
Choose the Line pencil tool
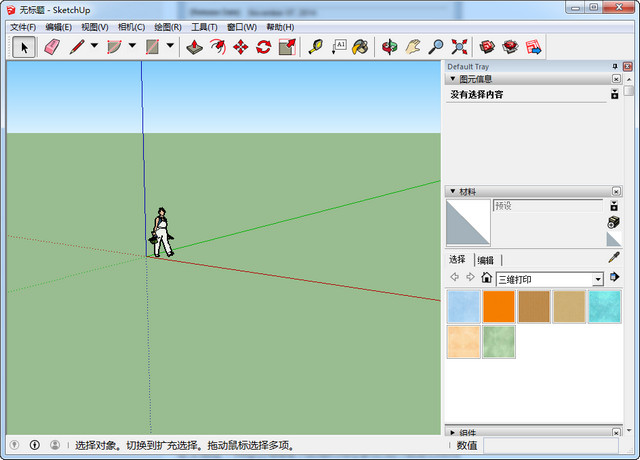pos(77,47)
